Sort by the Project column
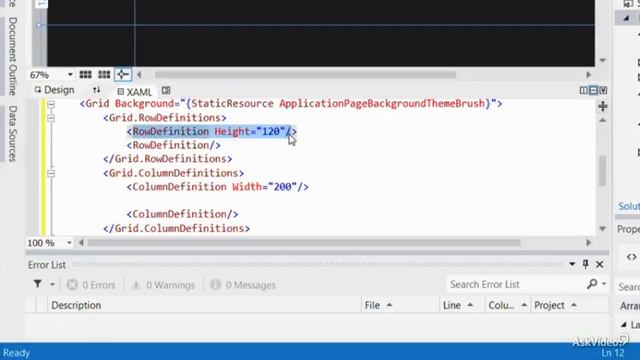Viewport: 640px width, 360px height. (x=569, y=305)
